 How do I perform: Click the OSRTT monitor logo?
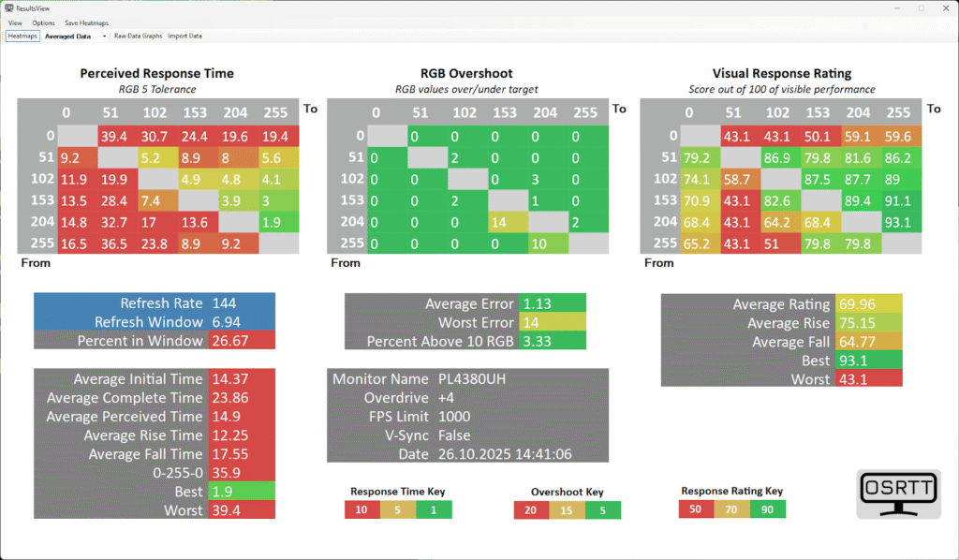898,494
